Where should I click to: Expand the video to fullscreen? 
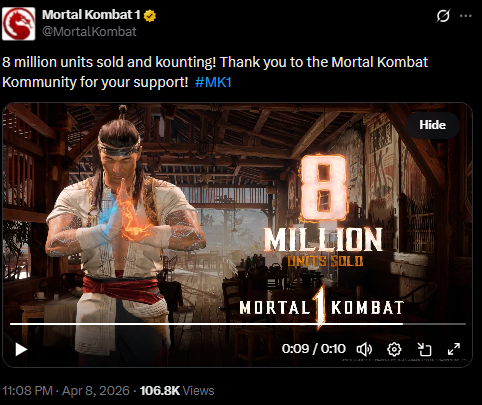pyautogui.click(x=454, y=349)
